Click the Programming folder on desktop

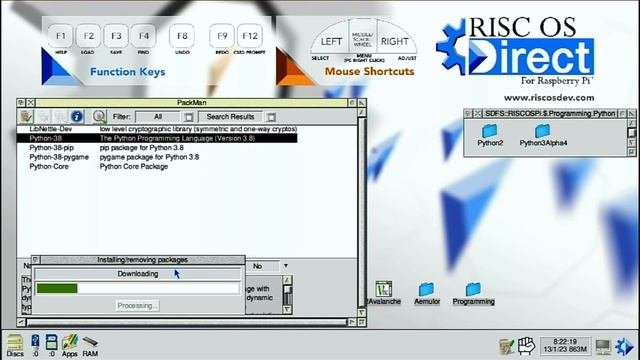pos(473,294)
